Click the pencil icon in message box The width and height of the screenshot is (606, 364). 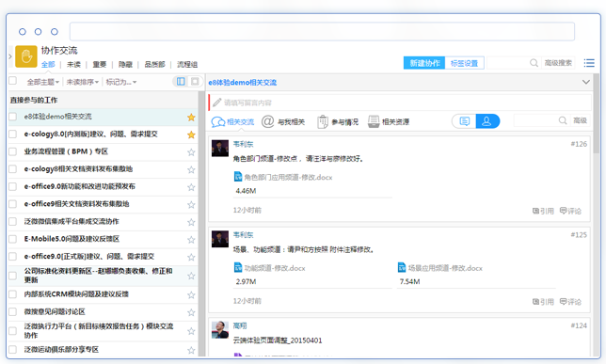[x=216, y=103]
